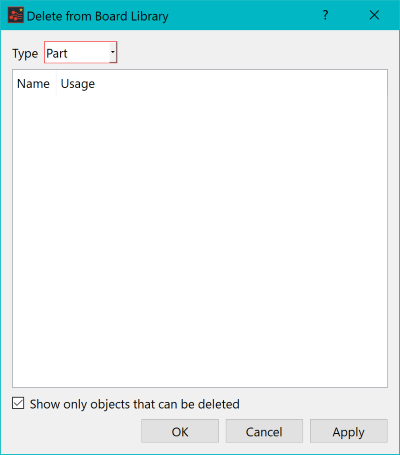Open the Part type combo box
Image resolution: width=400 pixels, height=455 pixels.
81,52
